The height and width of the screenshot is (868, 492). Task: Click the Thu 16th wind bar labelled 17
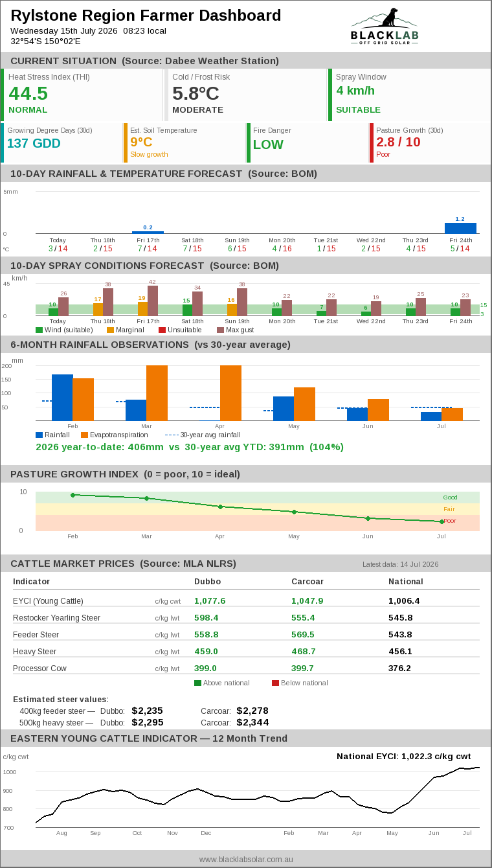[x=98, y=310]
